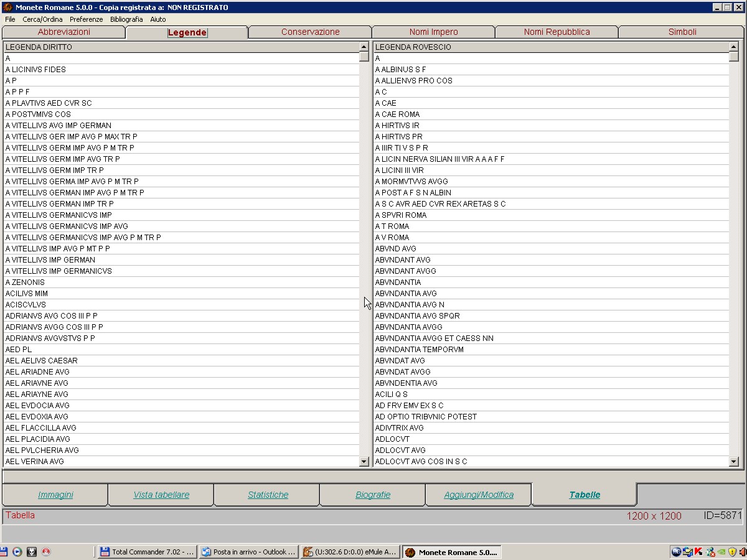Select the Legende tab

point(187,32)
